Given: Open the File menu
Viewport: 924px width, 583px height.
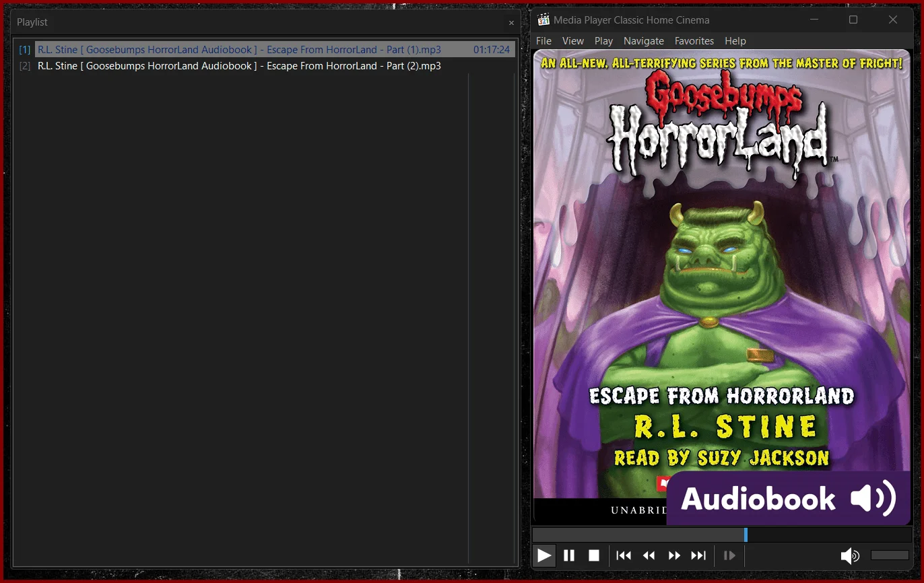Looking at the screenshot, I should tap(543, 41).
